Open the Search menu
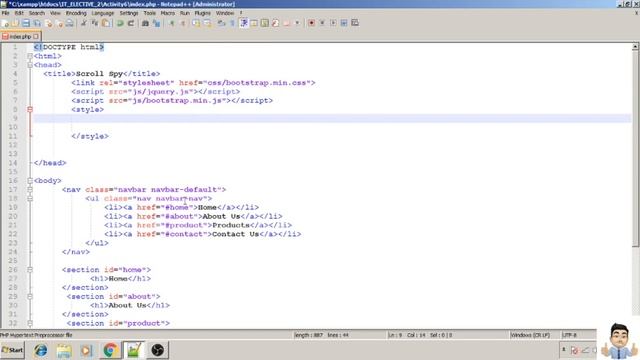The width and height of the screenshot is (640, 360). click(37, 13)
